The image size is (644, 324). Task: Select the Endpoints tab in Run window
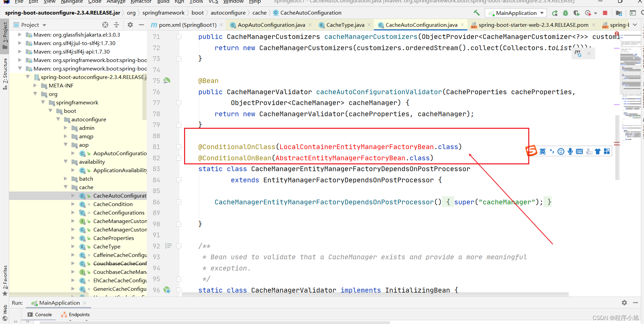(75, 315)
